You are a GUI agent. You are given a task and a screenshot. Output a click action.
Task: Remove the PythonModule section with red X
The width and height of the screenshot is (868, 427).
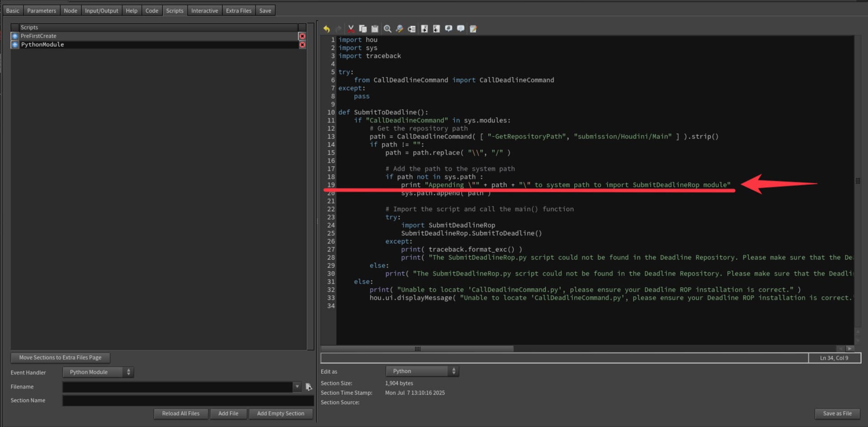pos(302,45)
